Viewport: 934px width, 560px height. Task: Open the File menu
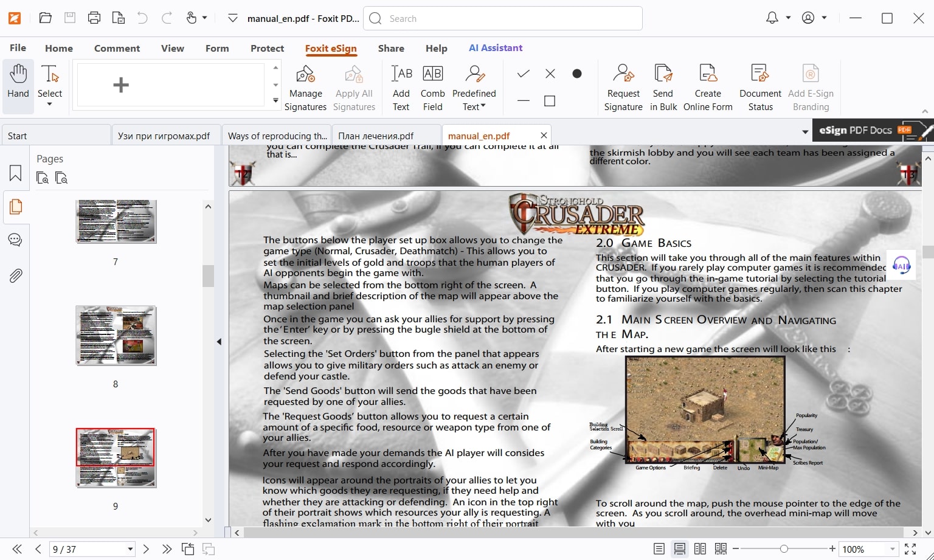(18, 48)
